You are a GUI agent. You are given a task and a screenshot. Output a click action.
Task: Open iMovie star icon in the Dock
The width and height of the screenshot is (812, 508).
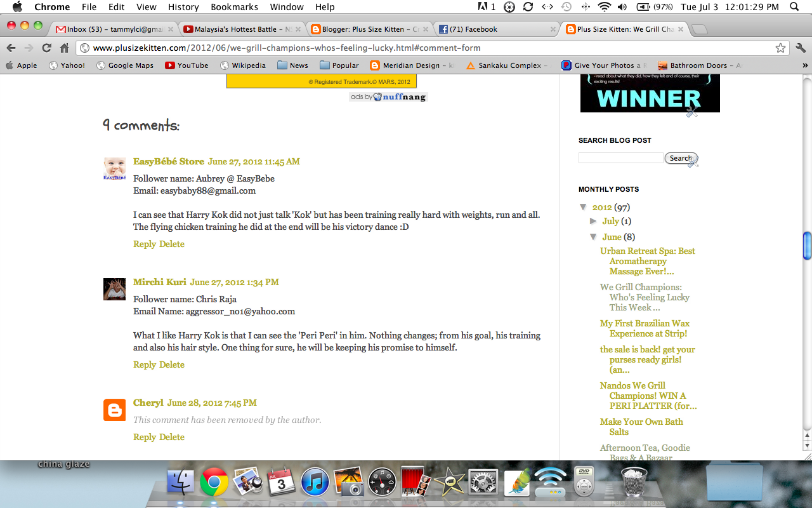click(450, 483)
